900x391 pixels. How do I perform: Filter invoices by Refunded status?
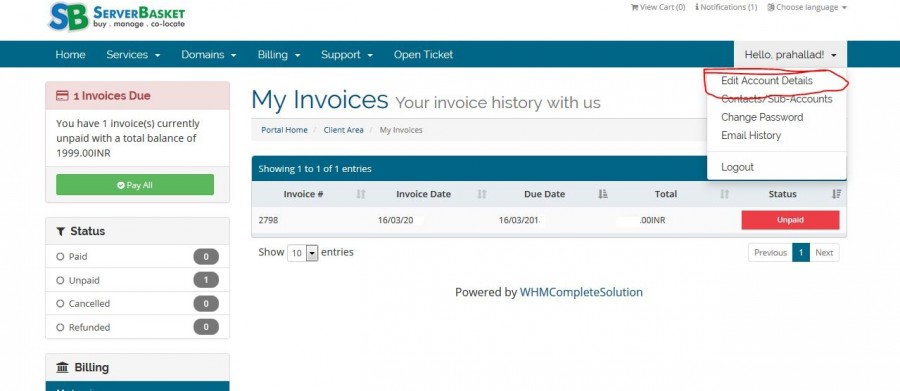[x=137, y=327]
